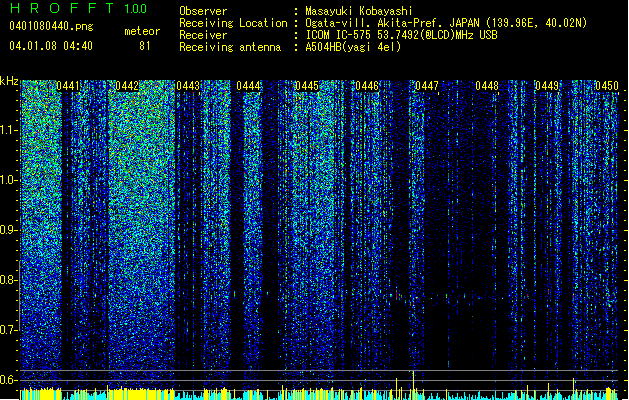Screen dimensions: 629x400
Task: Click the 0447 time marker
Action: (427, 86)
